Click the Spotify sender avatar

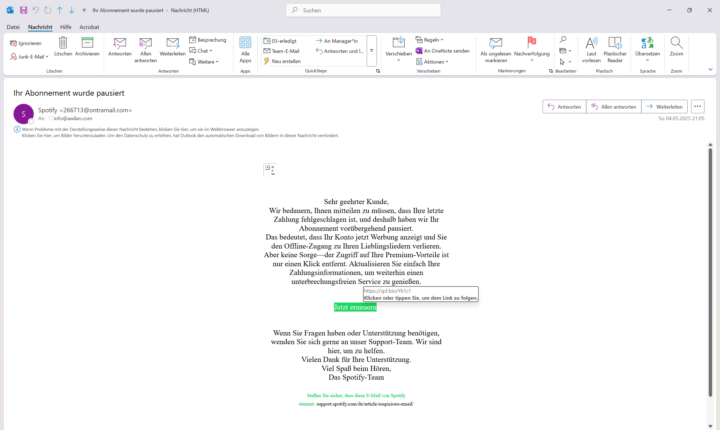23,114
